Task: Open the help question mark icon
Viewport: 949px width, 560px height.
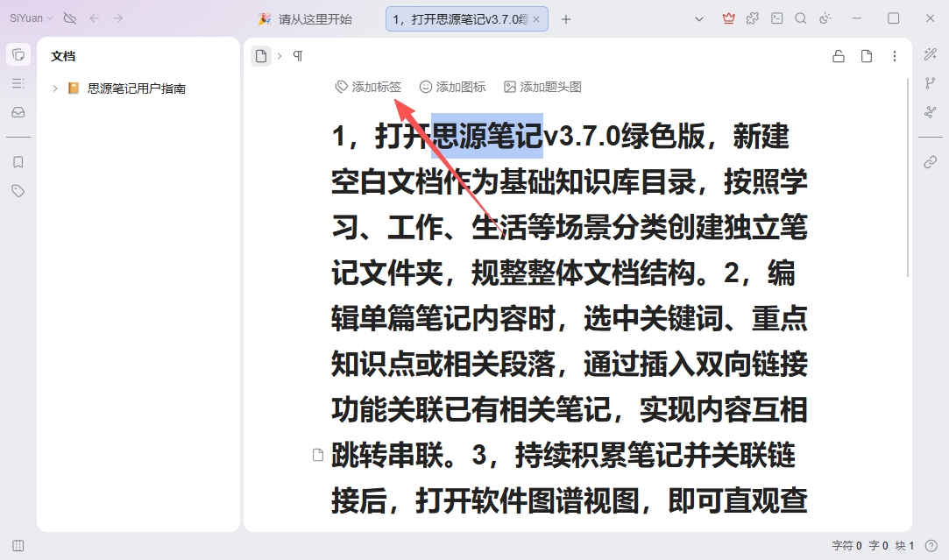Action: [931, 545]
